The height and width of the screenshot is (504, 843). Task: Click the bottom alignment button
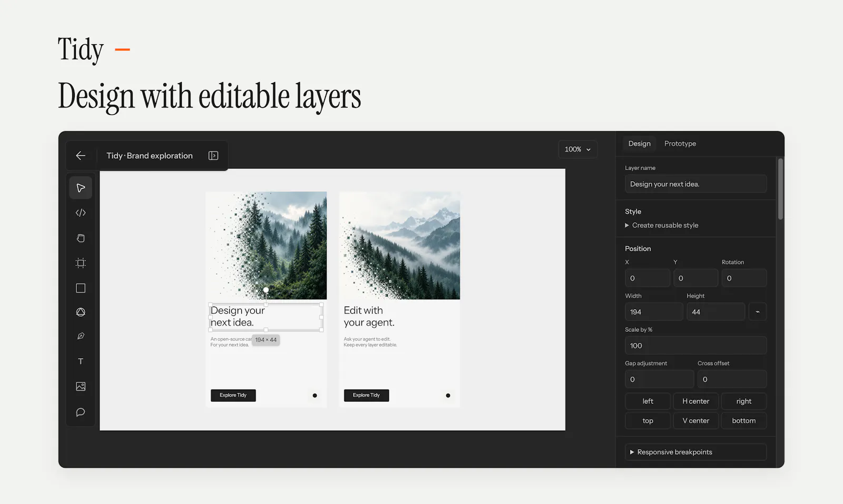[744, 421]
